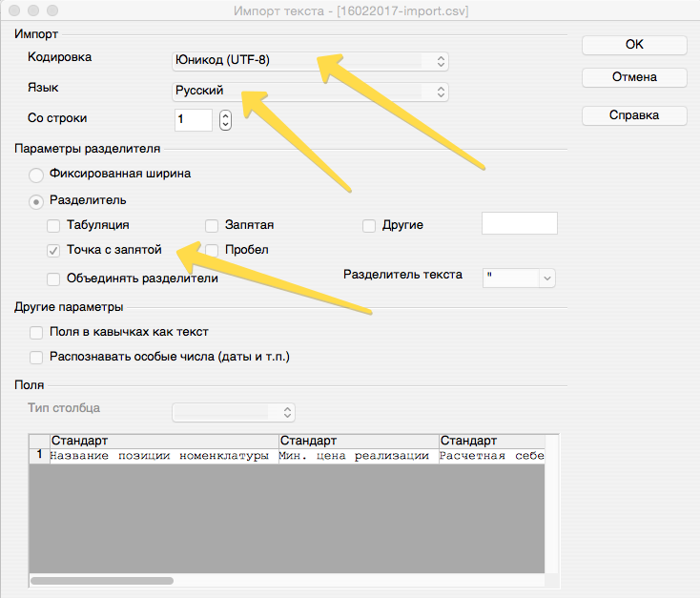700x598 pixels.
Task: Click the Со строки stepper arrows
Action: pyautogui.click(x=225, y=119)
